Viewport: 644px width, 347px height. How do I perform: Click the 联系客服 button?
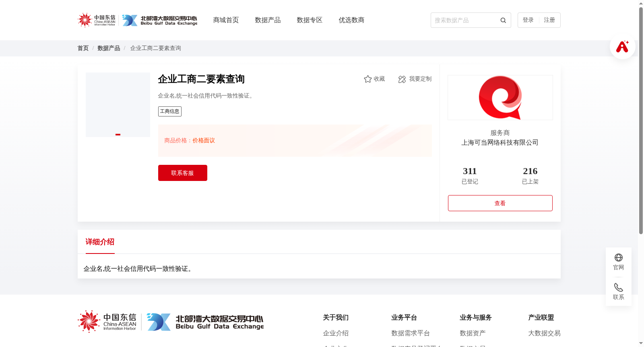coord(183,173)
